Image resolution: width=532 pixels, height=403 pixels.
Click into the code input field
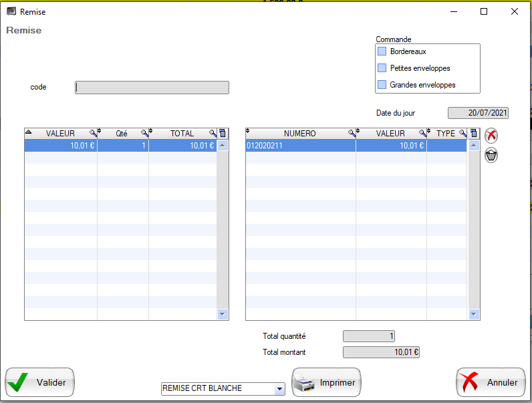pos(152,88)
